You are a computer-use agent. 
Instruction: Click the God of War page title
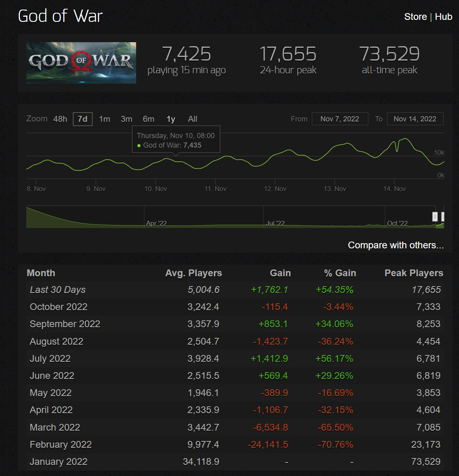tap(60, 16)
